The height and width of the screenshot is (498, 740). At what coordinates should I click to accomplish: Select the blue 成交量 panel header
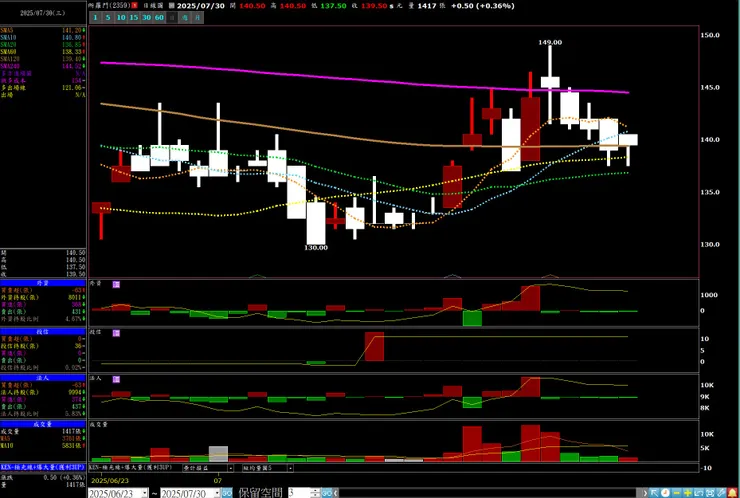pyautogui.click(x=43, y=424)
